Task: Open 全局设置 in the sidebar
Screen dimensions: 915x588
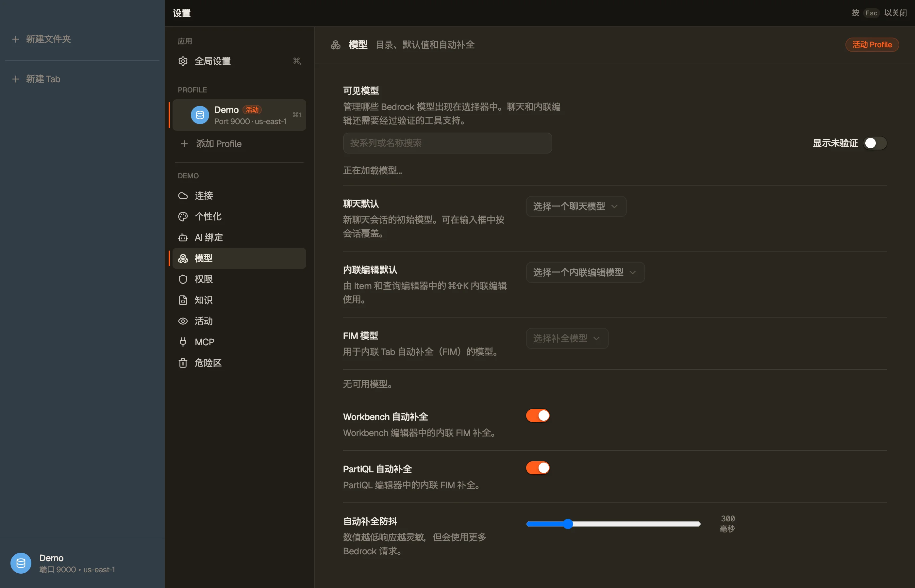Action: pos(240,61)
